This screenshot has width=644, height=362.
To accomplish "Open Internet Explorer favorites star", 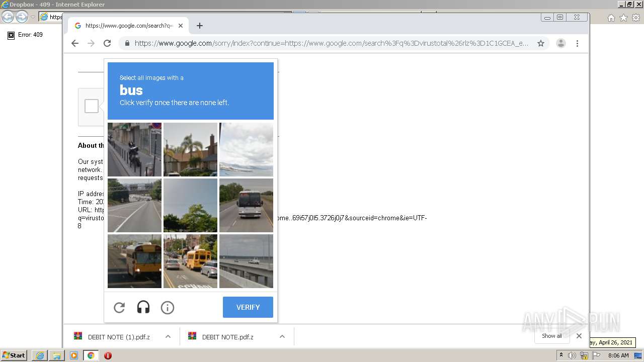I will click(623, 18).
